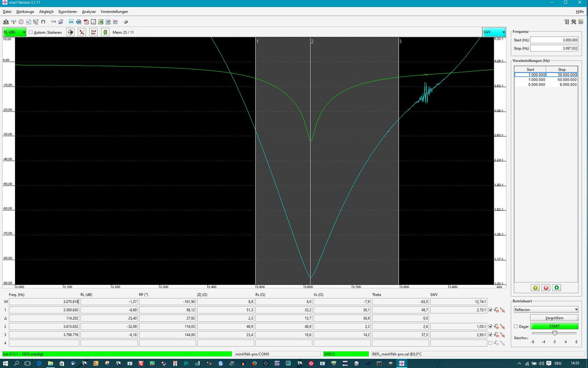Open the RL (dB) left scale dropdown
This screenshot has width=588, height=368.
coord(14,33)
